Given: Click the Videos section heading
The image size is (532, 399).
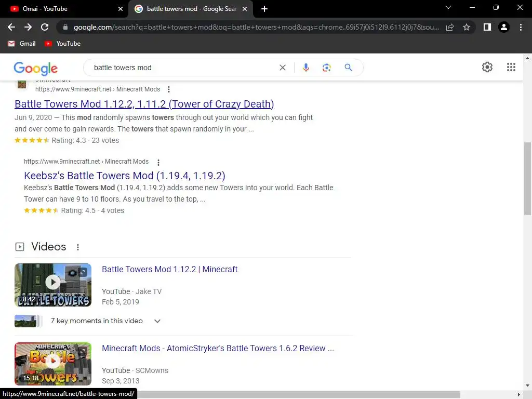Looking at the screenshot, I should point(48,247).
